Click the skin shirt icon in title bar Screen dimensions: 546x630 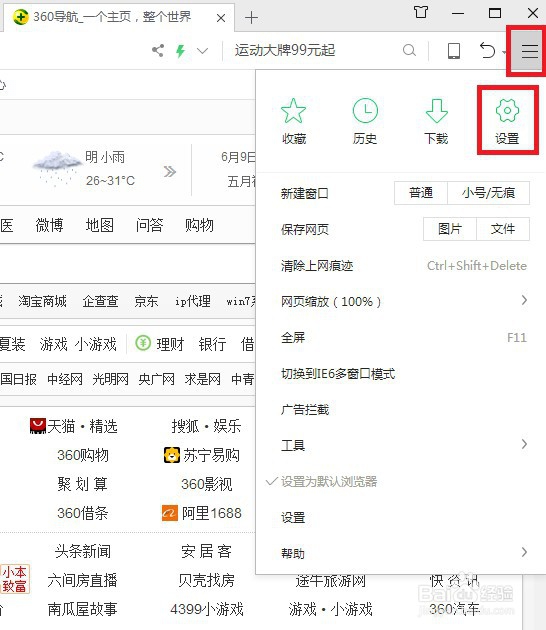coord(421,12)
